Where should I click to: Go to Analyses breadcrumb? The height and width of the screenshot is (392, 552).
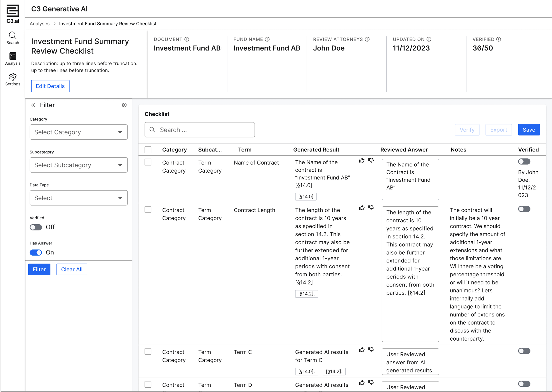[x=40, y=24]
